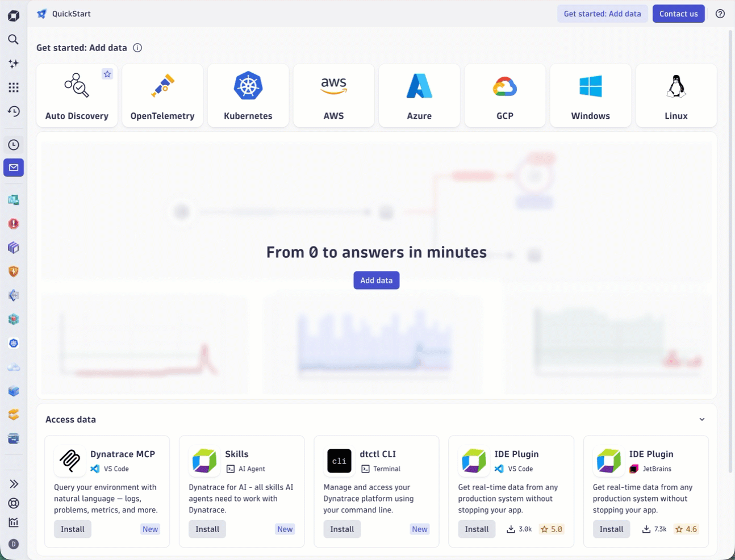
Task: Click the 'New' badge on Dynatrace MCP
Action: pyautogui.click(x=151, y=529)
